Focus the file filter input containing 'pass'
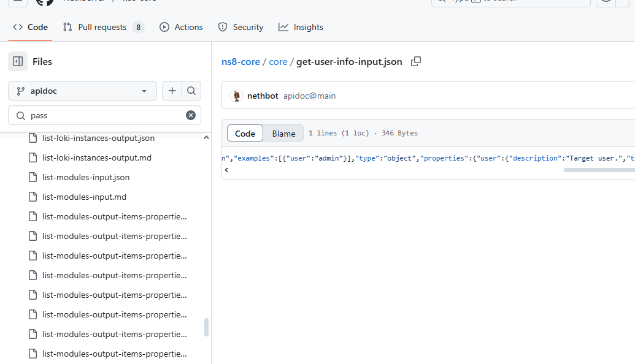This screenshot has height=364, width=635. 104,115
